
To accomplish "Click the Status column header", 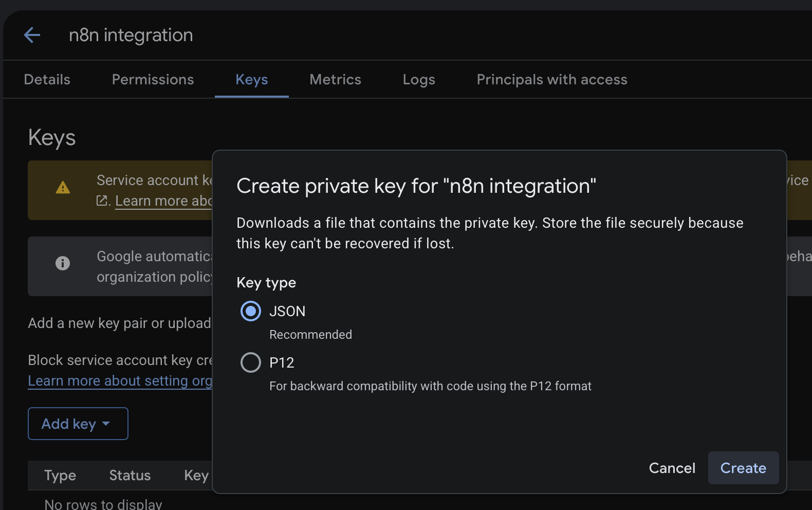I will click(x=130, y=476).
